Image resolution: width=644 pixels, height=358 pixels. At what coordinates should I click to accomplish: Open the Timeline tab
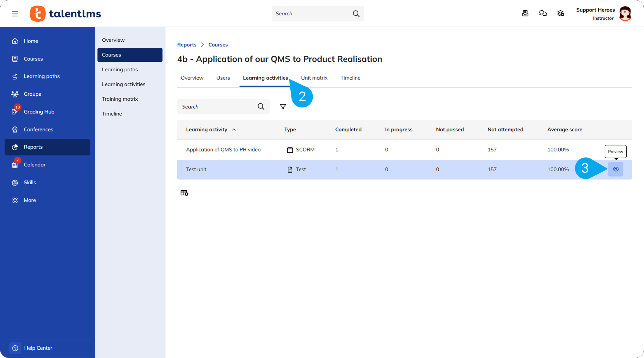click(x=350, y=78)
